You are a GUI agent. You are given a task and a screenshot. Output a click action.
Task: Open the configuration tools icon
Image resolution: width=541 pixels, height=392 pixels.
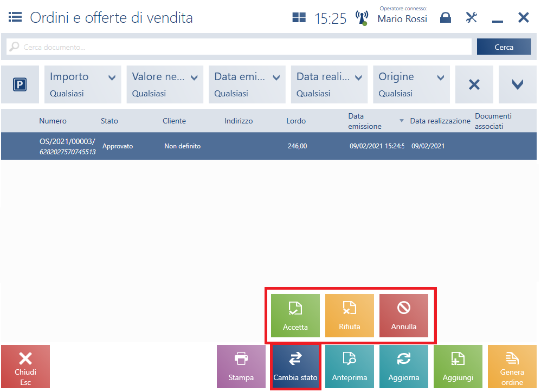471,17
